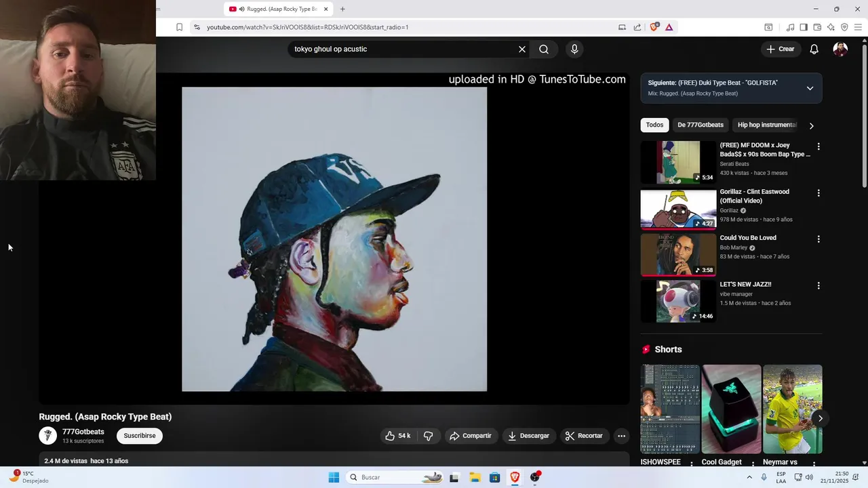Open the Bob Marley Could You Be Loved thumbnail

[x=678, y=256]
